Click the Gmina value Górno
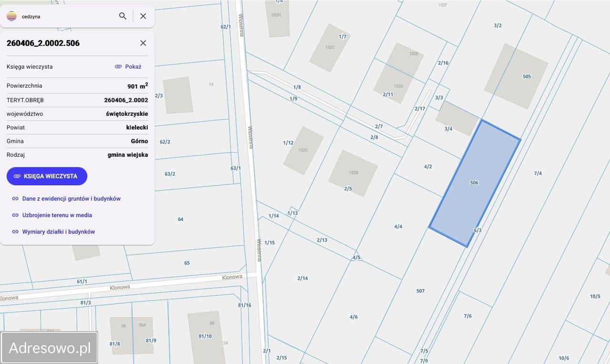The height and width of the screenshot is (364, 610). tap(140, 141)
